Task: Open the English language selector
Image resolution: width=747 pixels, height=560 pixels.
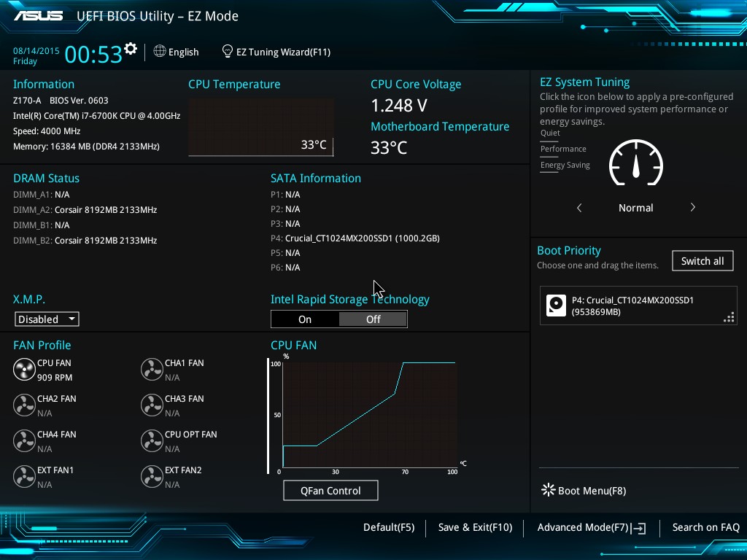Action: coord(177,52)
